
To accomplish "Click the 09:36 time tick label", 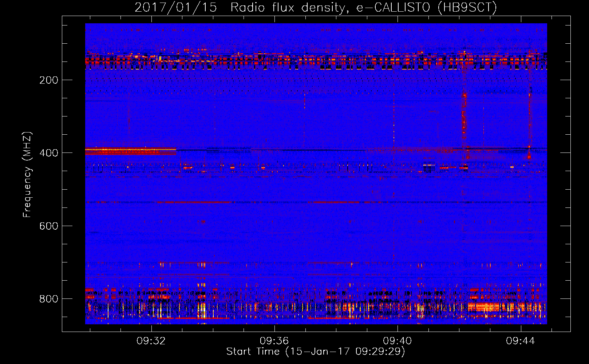I will pyautogui.click(x=274, y=341).
